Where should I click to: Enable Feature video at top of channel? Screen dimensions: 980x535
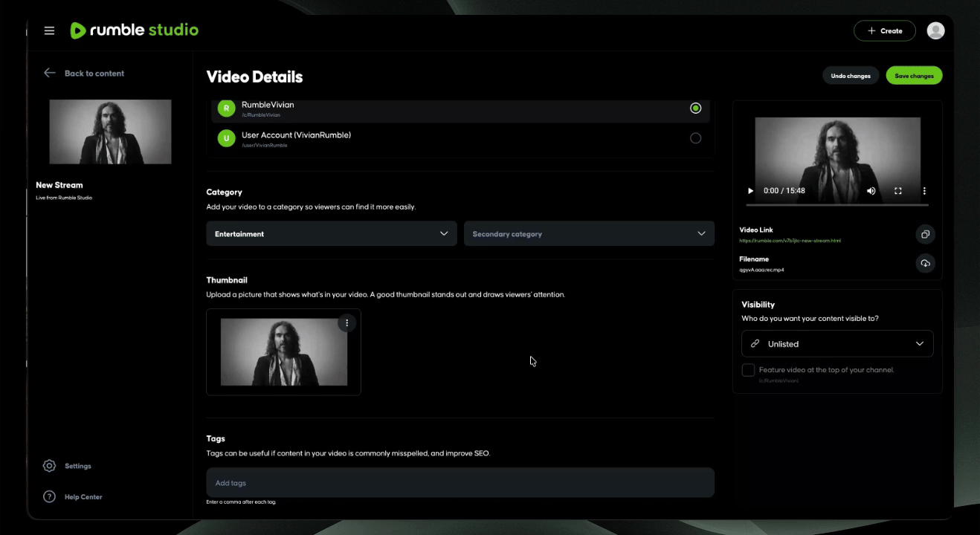point(748,370)
